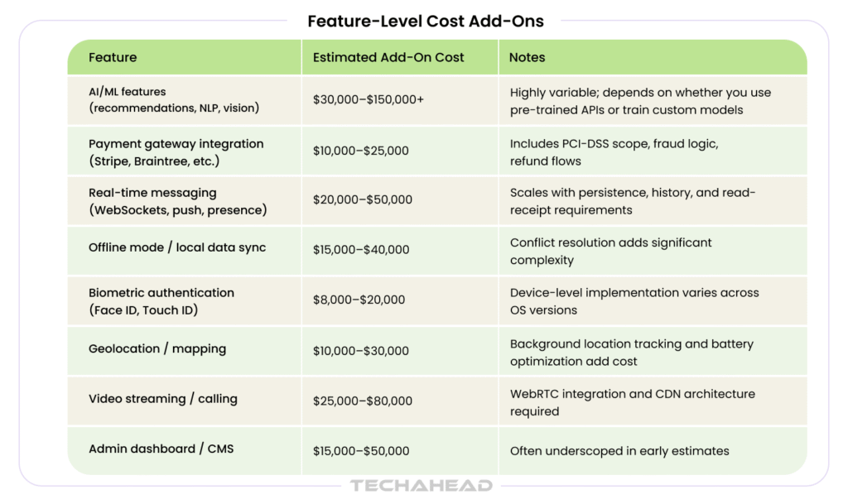The image size is (848, 504).
Task: Select the "Geolocation / mapping" feature cell
Action: 157,349
